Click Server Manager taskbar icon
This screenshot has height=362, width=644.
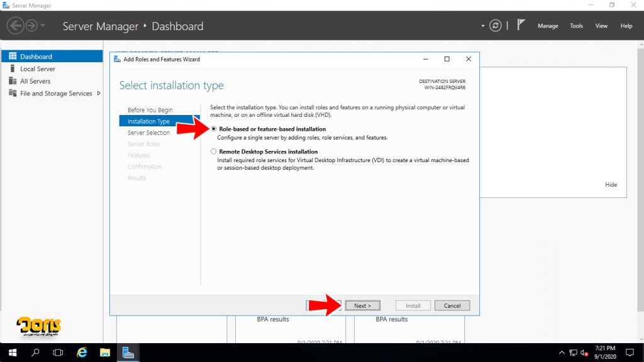(128, 353)
